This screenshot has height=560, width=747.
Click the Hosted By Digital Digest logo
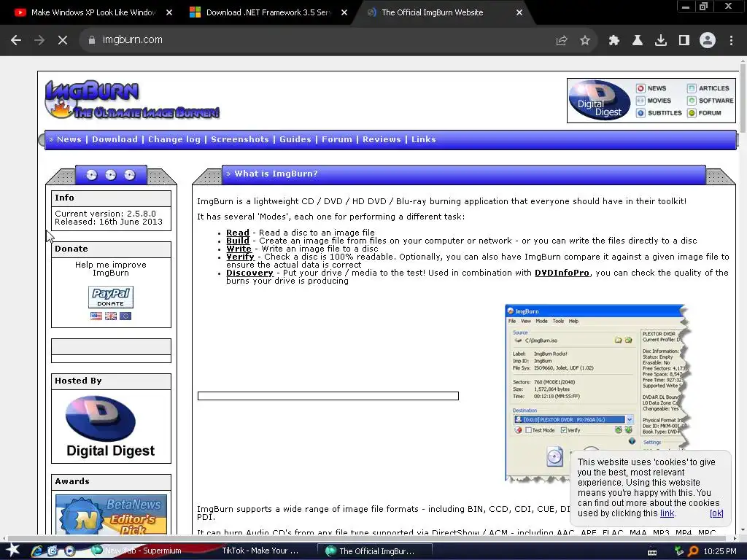(x=111, y=427)
